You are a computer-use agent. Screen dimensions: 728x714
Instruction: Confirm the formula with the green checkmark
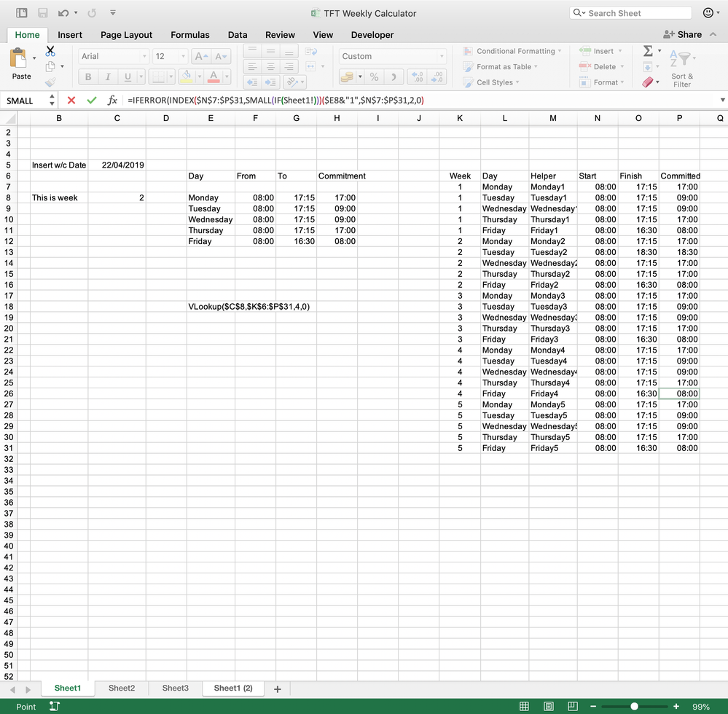pos(90,101)
